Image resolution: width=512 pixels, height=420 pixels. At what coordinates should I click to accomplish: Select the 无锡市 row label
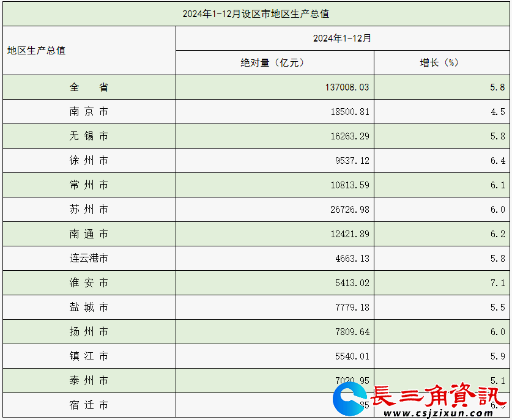(89, 136)
